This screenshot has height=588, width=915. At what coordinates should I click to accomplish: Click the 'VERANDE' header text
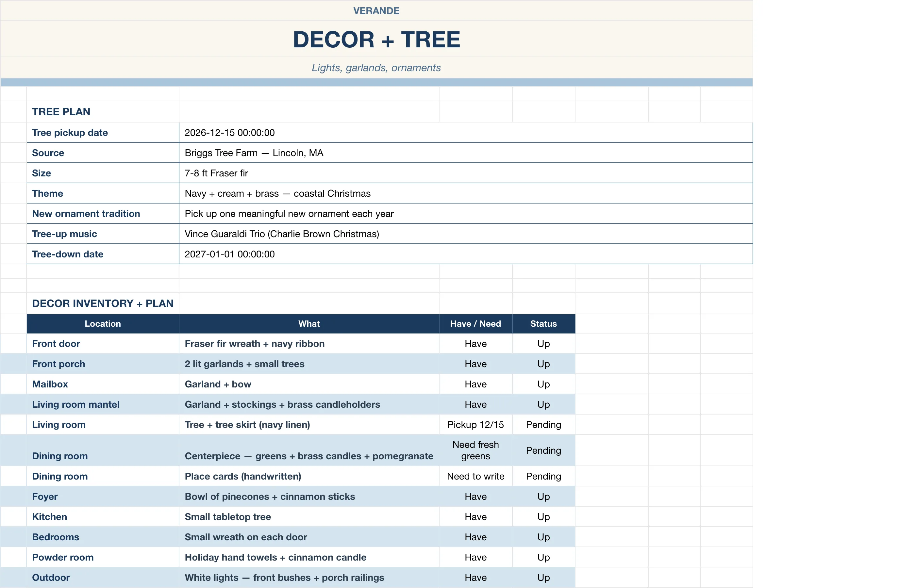click(376, 11)
